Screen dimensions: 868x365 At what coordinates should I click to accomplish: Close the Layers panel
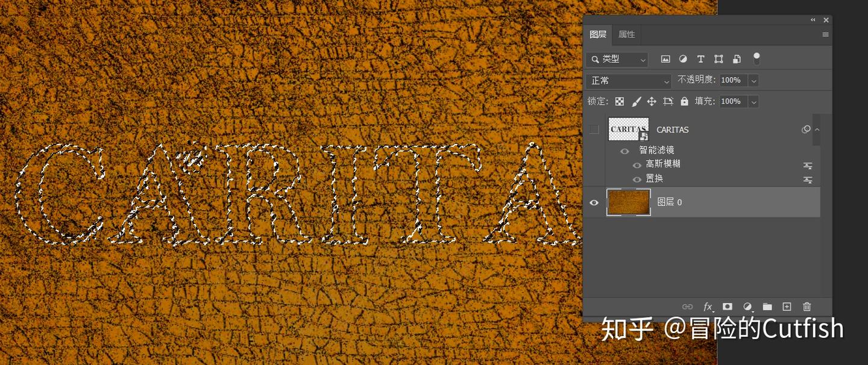click(x=826, y=20)
